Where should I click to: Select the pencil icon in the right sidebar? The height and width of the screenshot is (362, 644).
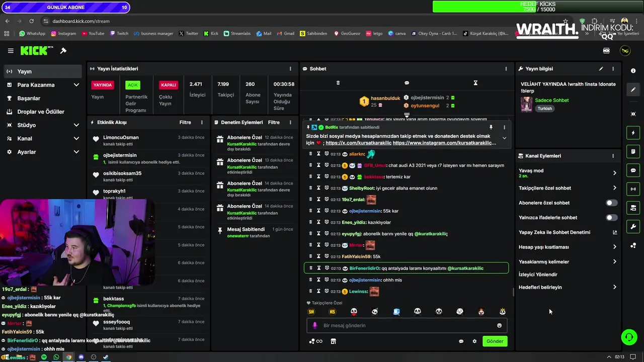pyautogui.click(x=633, y=89)
